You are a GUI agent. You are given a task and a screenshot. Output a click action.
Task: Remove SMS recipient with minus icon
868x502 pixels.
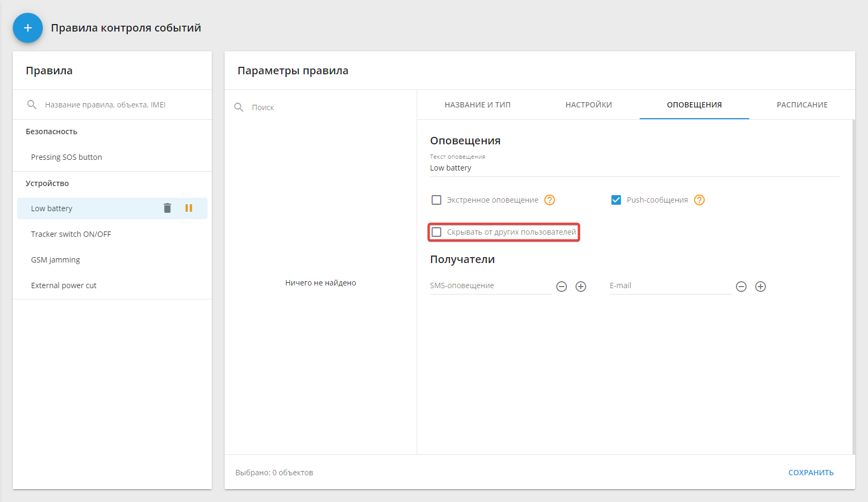pyautogui.click(x=562, y=287)
